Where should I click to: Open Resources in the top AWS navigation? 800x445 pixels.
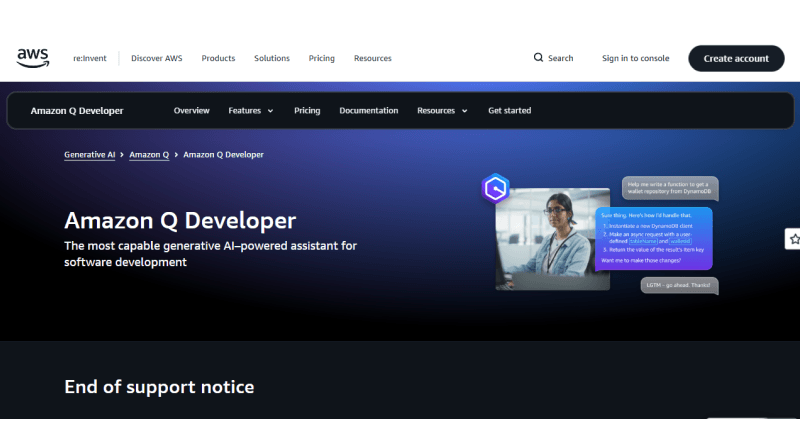click(x=372, y=58)
